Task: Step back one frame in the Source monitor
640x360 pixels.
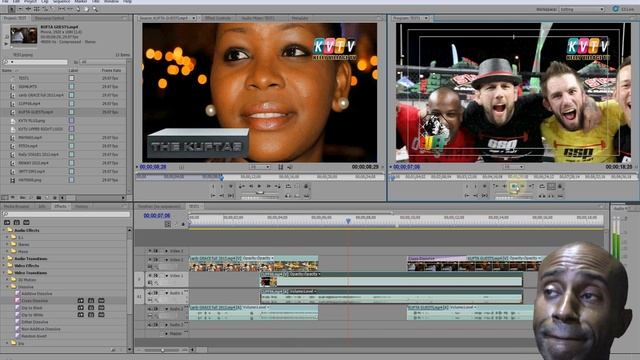Action: click(251, 186)
